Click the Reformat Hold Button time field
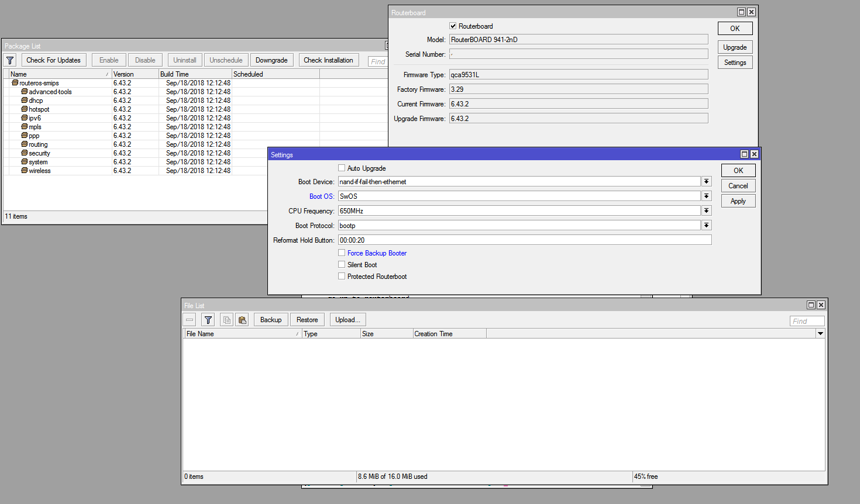 [x=525, y=240]
